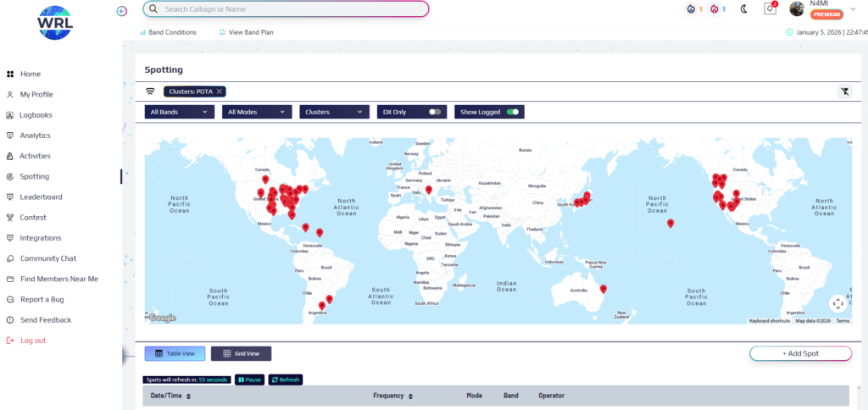Expand the N4MI account menu chevron
This screenshot has width=868, height=410.
point(853,9)
